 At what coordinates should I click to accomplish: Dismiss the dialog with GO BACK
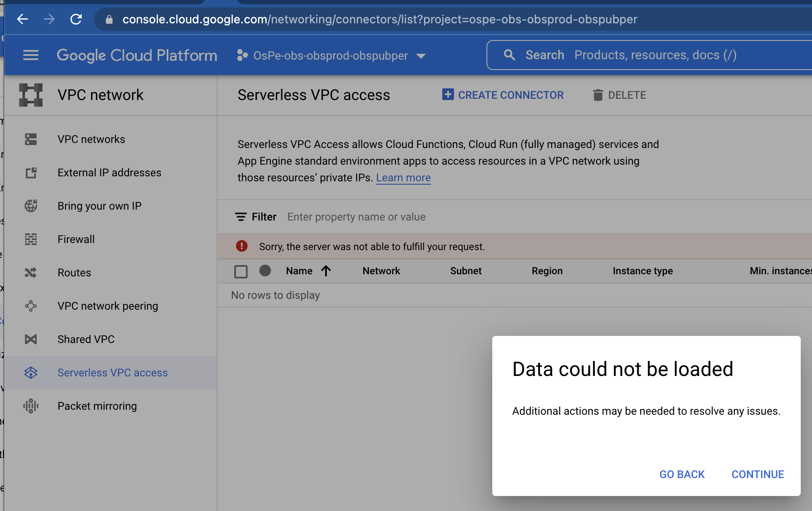pyautogui.click(x=682, y=474)
